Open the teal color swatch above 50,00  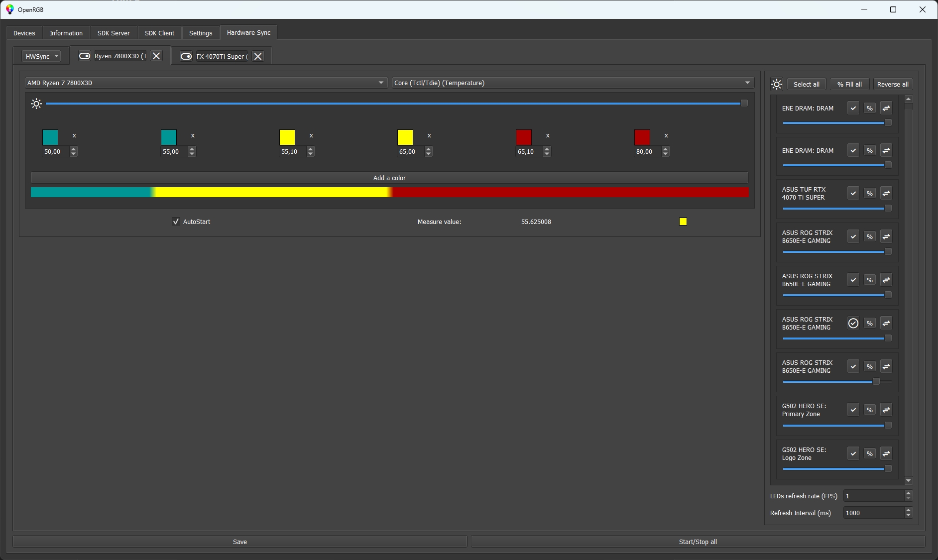coord(50,137)
